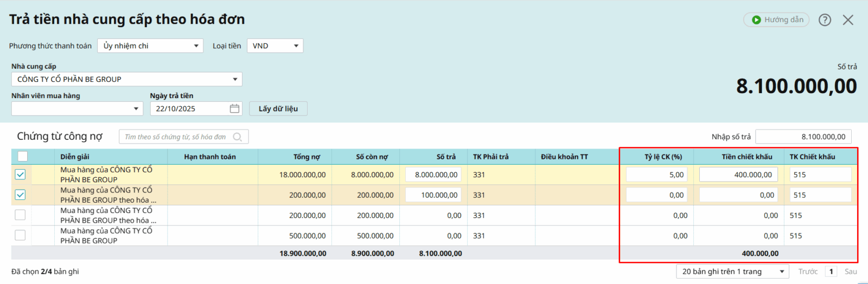Viewport: 868px width, 284px height.
Task: Click the Lấy dữ liệu button
Action: click(278, 109)
